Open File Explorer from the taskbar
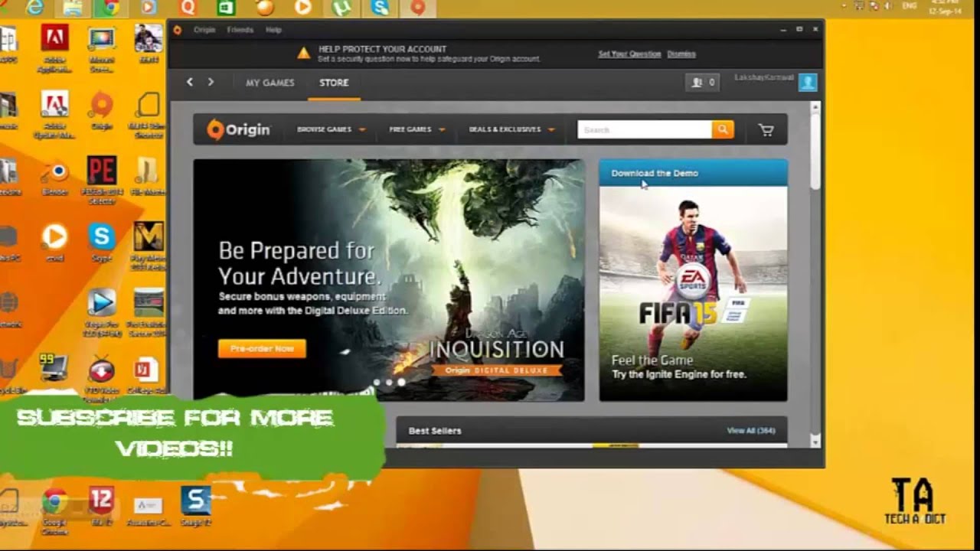The image size is (980, 551). click(x=73, y=8)
